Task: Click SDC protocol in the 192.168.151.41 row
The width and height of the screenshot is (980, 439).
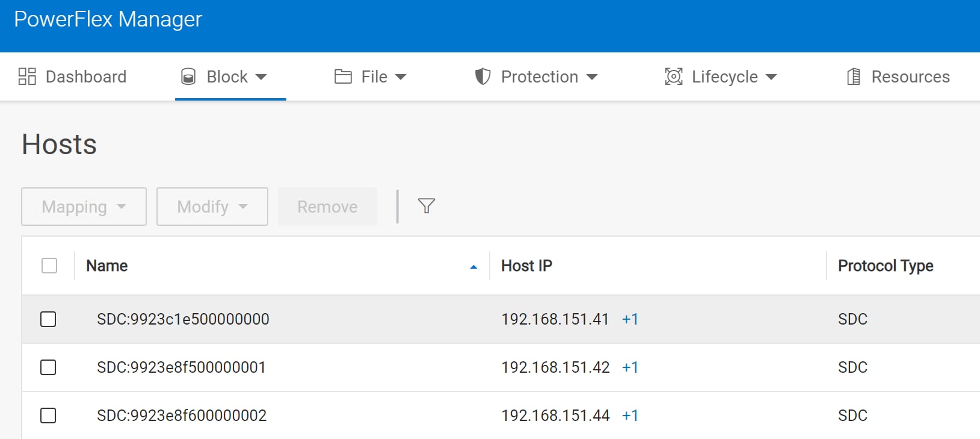Action: point(852,319)
